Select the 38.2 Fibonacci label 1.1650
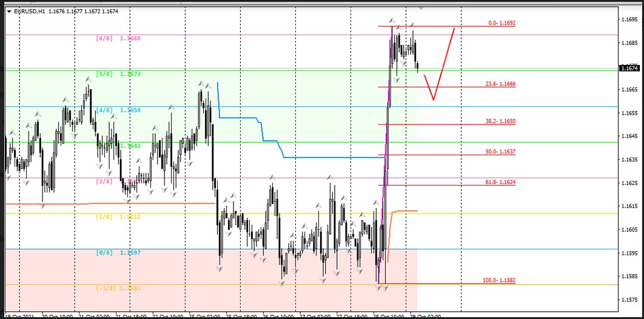 point(501,121)
